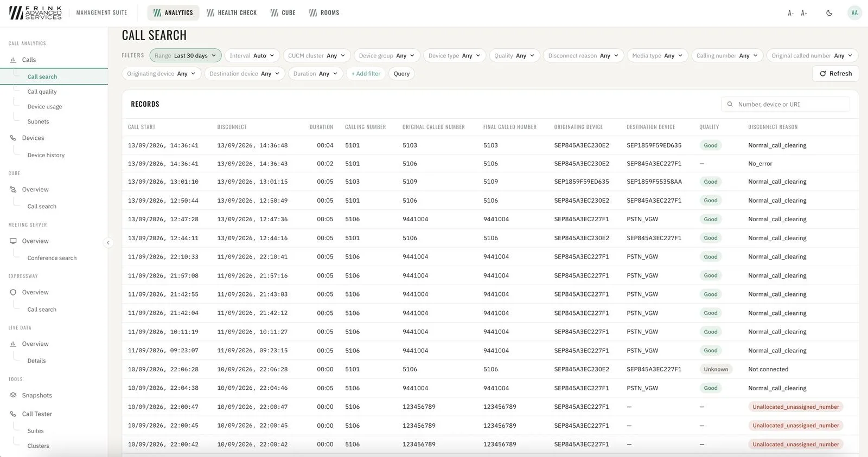Viewport: 868px width, 457px height.
Task: Click the Calling Number column header
Action: pyautogui.click(x=366, y=127)
